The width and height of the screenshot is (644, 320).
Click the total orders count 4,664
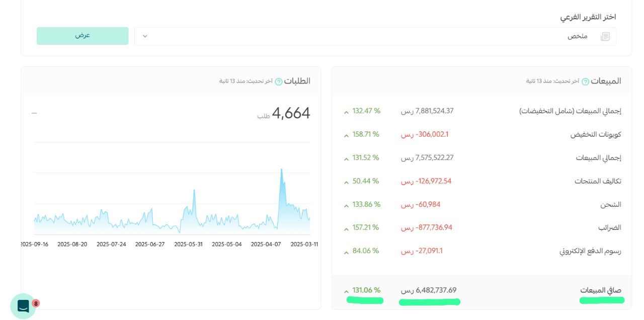pyautogui.click(x=291, y=114)
